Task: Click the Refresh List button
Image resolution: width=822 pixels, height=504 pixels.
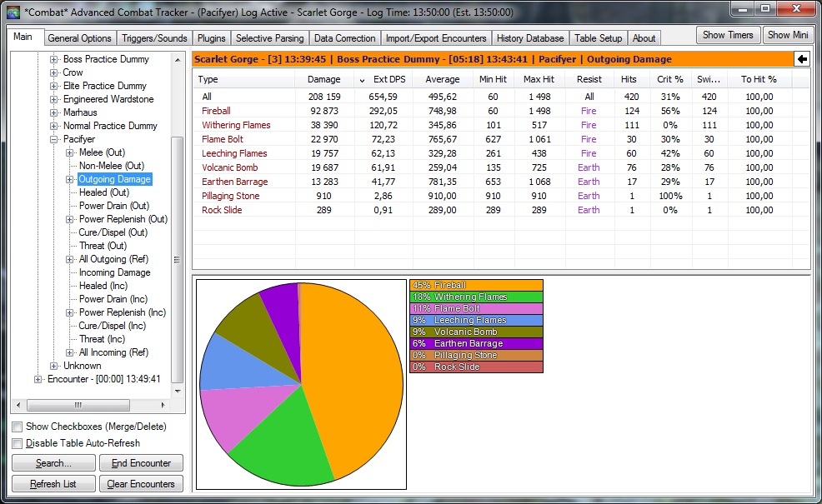Action: pyautogui.click(x=53, y=483)
